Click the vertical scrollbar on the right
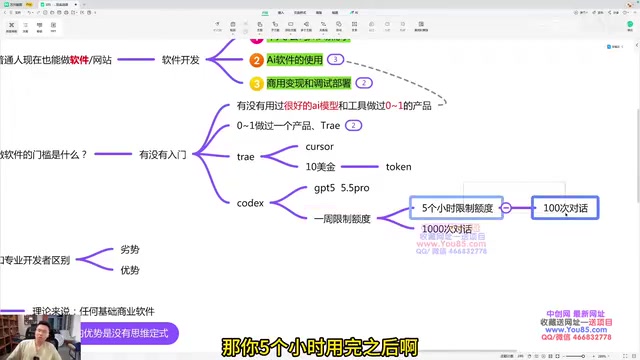Screen dimensions: 640x360 click(638, 155)
